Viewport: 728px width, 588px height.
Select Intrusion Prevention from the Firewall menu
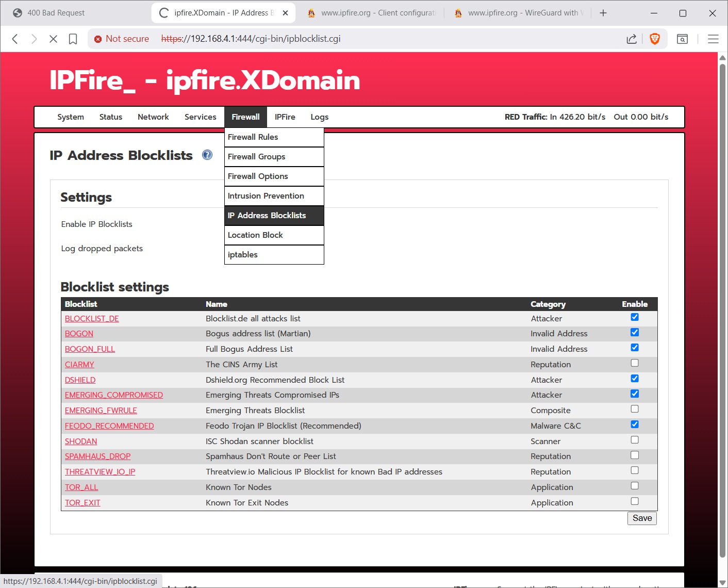tap(266, 196)
